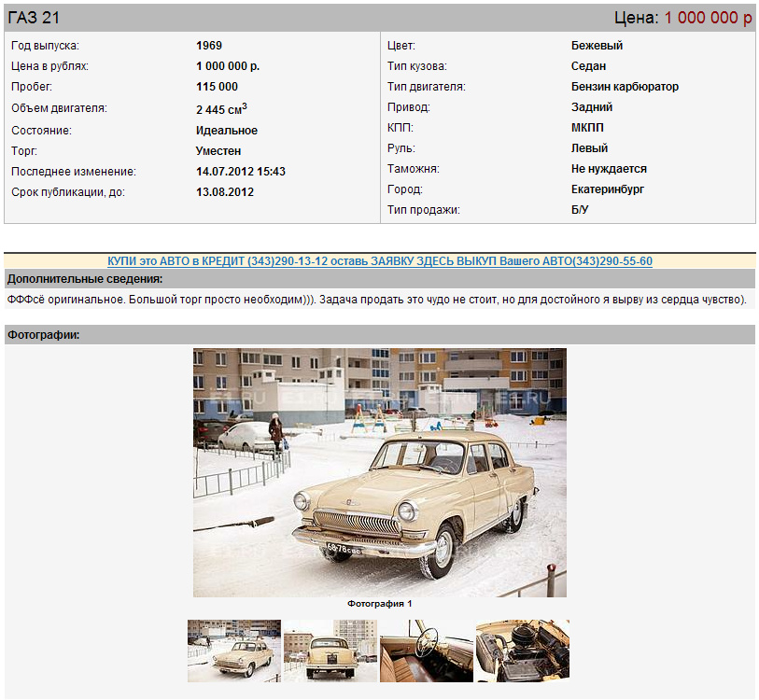Click the engine volume value 2 445 см³
Image resolution: width=759 pixels, height=700 pixels.
click(221, 109)
